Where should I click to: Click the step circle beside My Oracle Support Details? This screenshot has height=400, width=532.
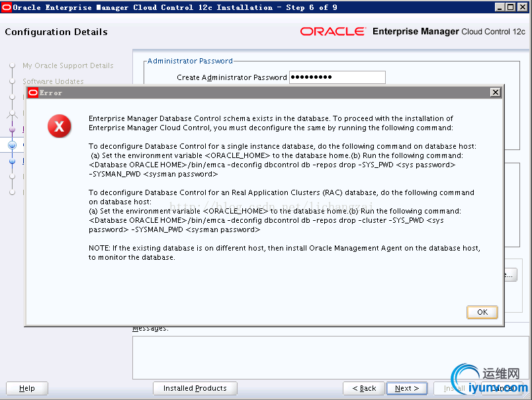click(x=12, y=65)
